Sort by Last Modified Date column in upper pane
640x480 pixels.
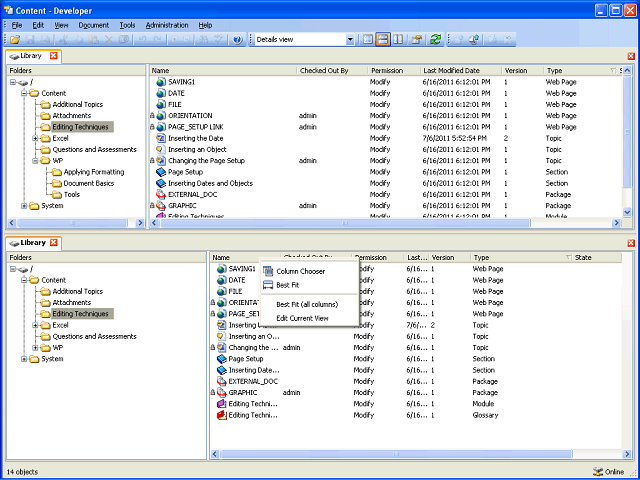click(x=451, y=71)
